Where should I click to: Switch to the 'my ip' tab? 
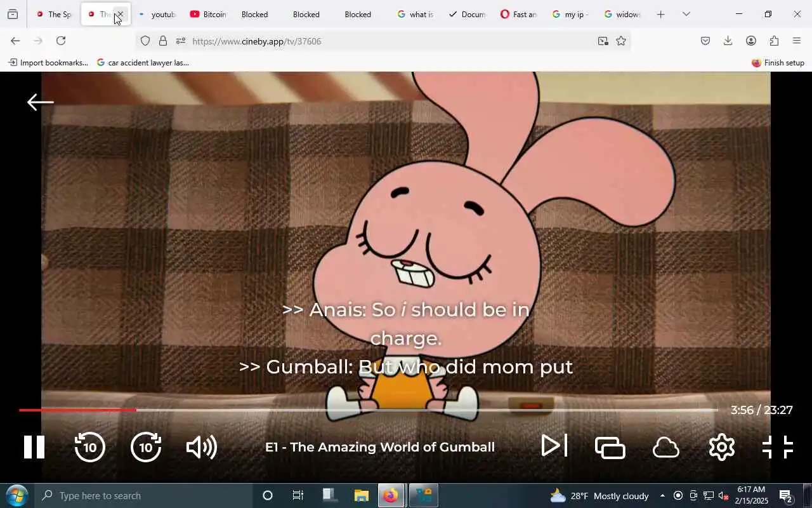click(x=570, y=14)
